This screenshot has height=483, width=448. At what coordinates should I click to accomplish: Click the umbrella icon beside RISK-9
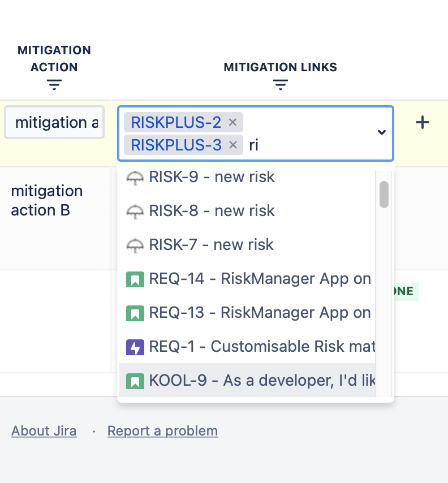(135, 178)
